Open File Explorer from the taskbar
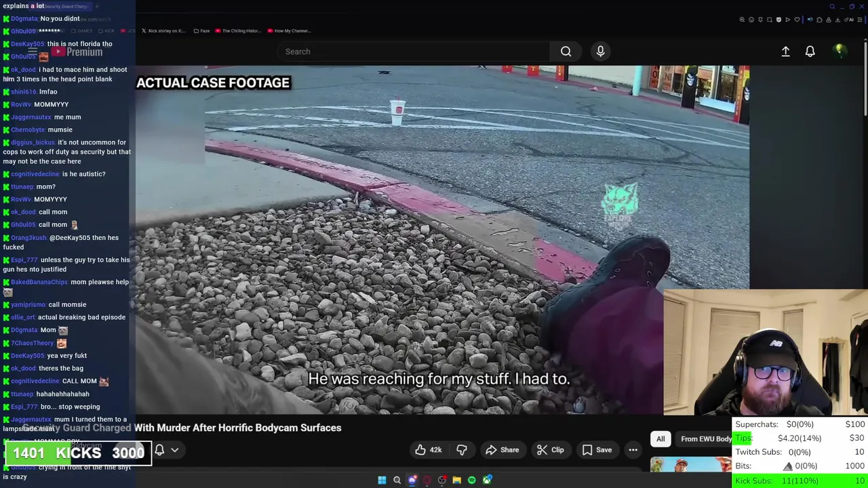Image resolution: width=868 pixels, height=488 pixels. tap(456, 480)
